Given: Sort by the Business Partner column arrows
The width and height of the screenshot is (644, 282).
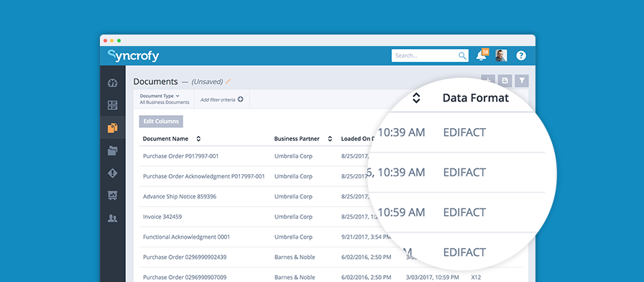Looking at the screenshot, I should pyautogui.click(x=330, y=139).
